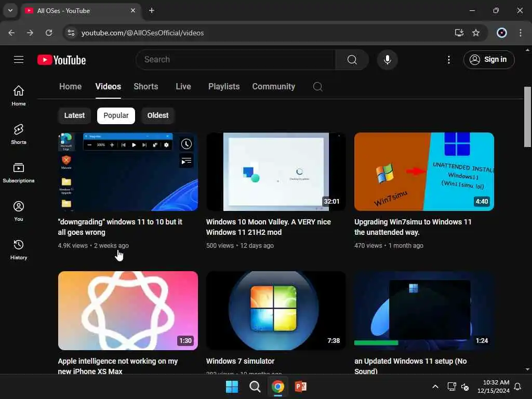Reload the page
Viewport: 532px width, 399px height.
(x=49, y=33)
